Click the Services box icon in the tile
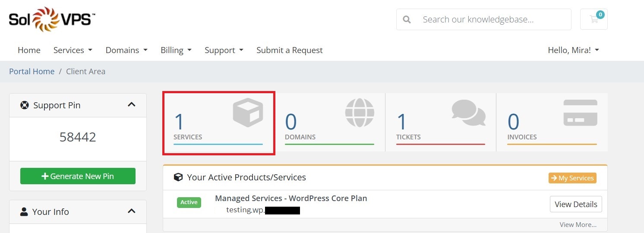The image size is (644, 233). click(x=248, y=113)
